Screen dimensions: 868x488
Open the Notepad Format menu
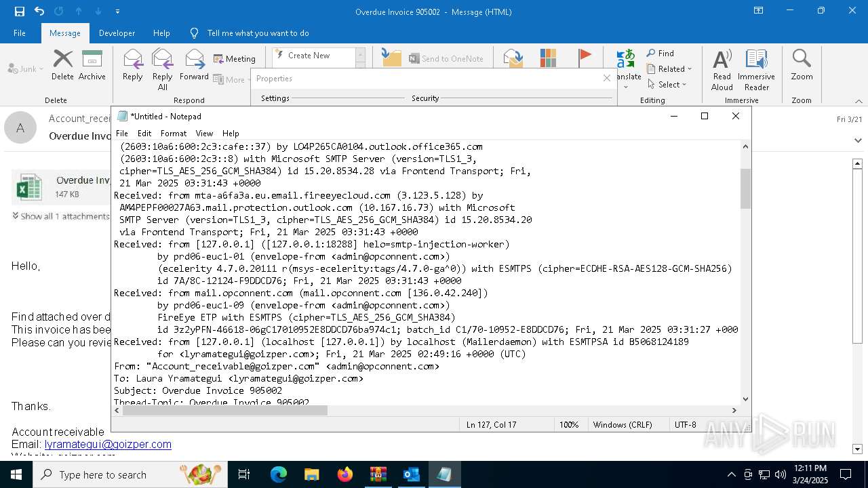coord(174,134)
